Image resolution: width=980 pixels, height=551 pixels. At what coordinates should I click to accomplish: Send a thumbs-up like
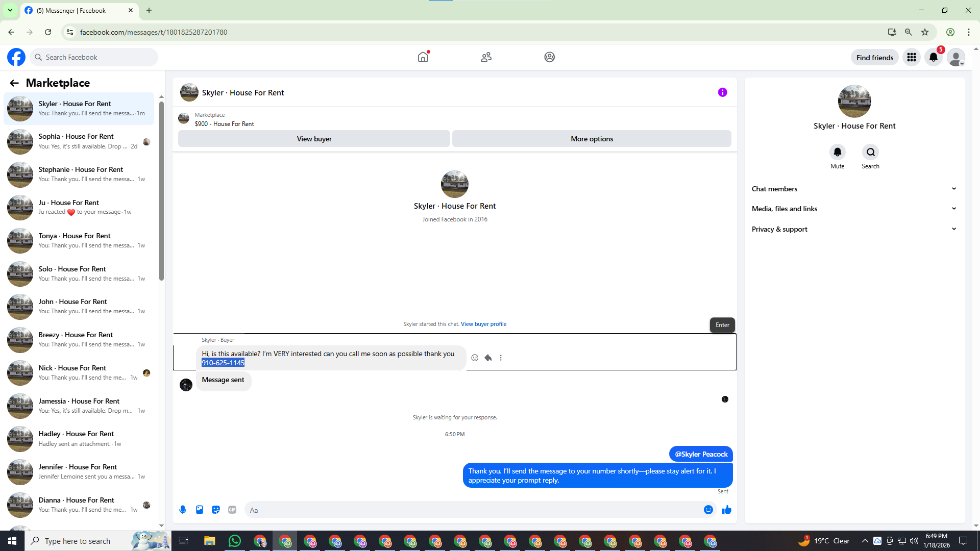click(x=726, y=510)
